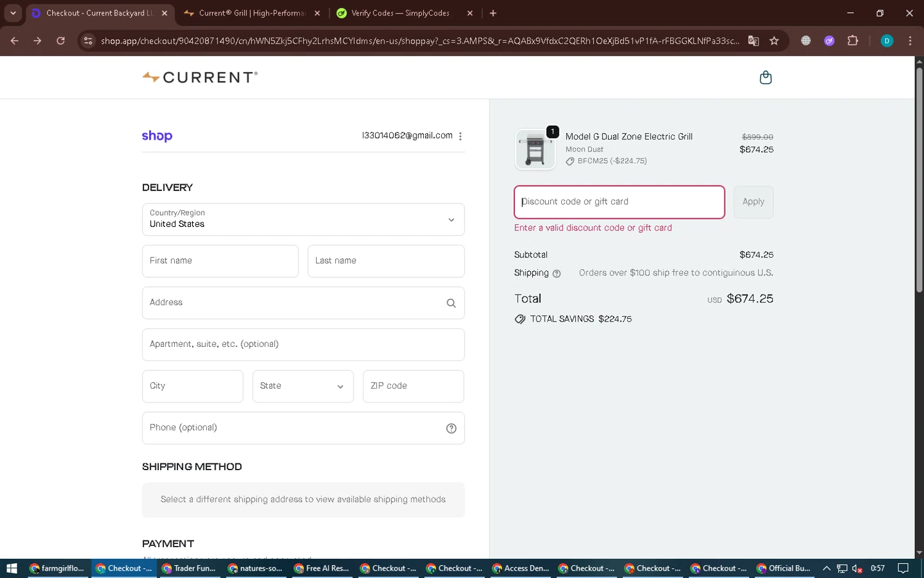Click the taskbar clock 0:57
The width and height of the screenshot is (924, 578).
(x=878, y=569)
